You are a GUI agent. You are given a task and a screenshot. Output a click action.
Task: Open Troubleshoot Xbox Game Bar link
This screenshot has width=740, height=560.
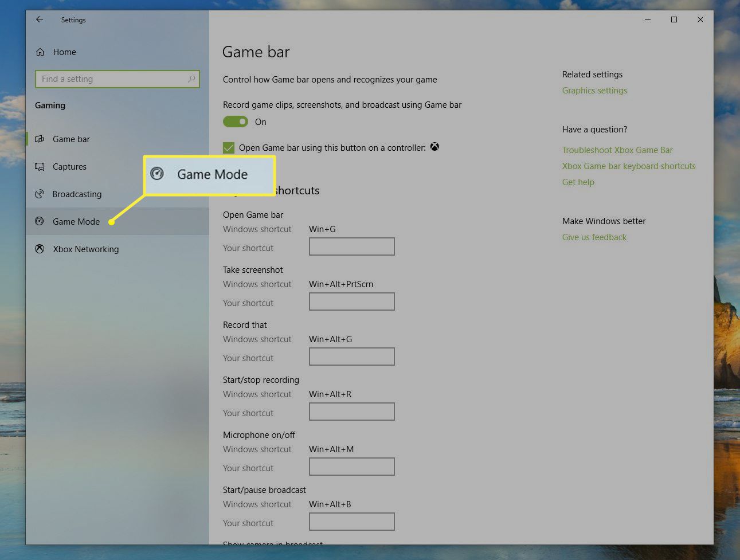point(617,150)
